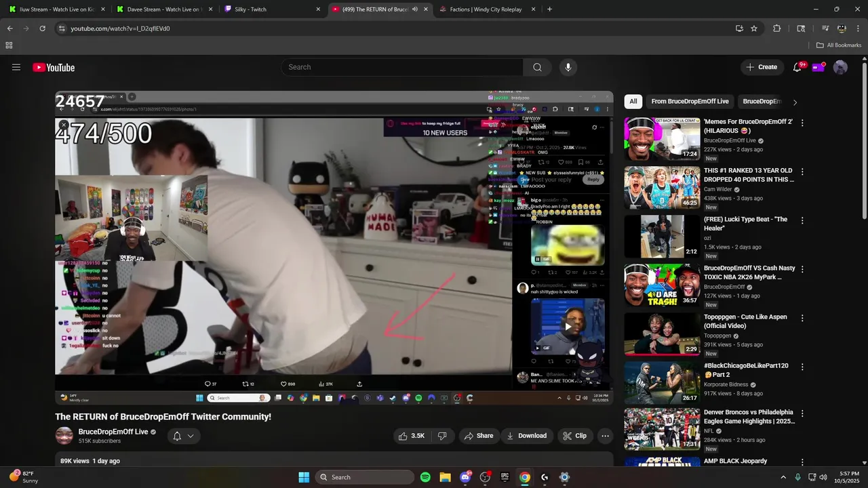Screen dimensions: 868x488
Task: Clip the video
Action: click(574, 436)
